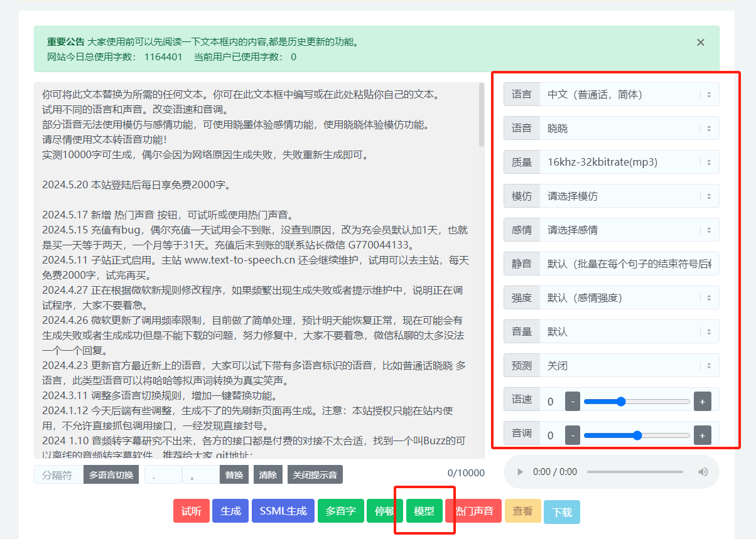Decrease 语速 with the minus button

[x=573, y=402]
